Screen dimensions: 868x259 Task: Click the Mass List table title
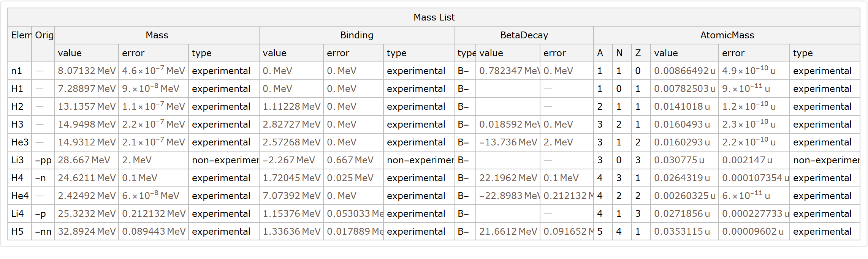(x=434, y=17)
